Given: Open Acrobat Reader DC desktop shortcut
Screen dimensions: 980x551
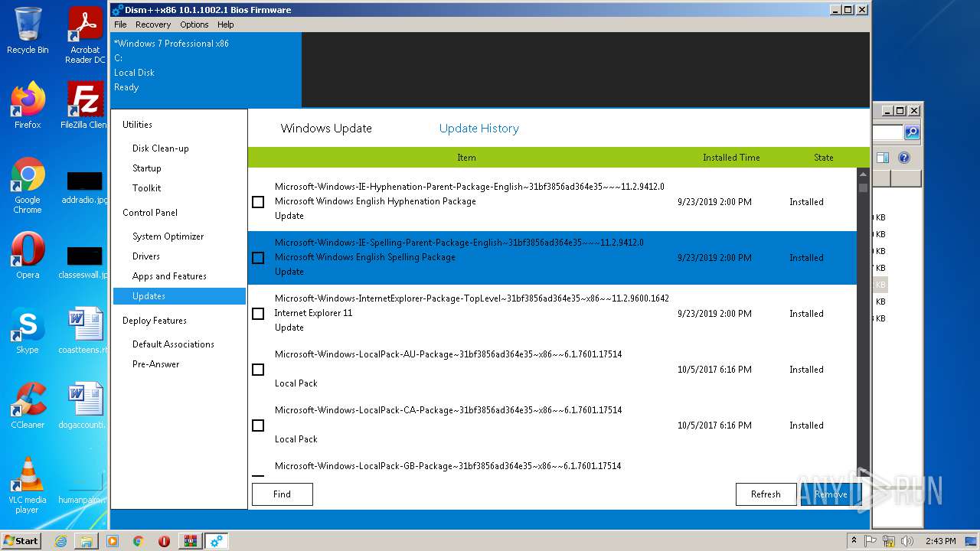Looking at the screenshot, I should pyautogui.click(x=85, y=35).
